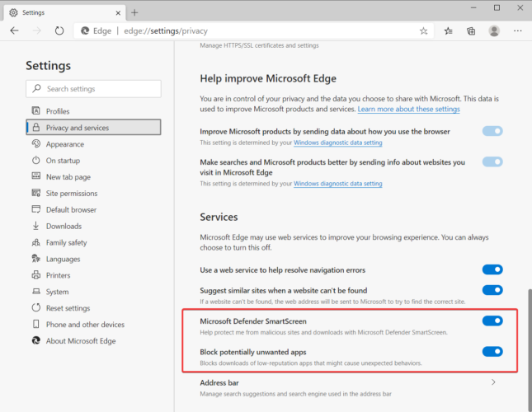Toggle navigation errors web service switch
This screenshot has width=532, height=412.
[x=492, y=269]
